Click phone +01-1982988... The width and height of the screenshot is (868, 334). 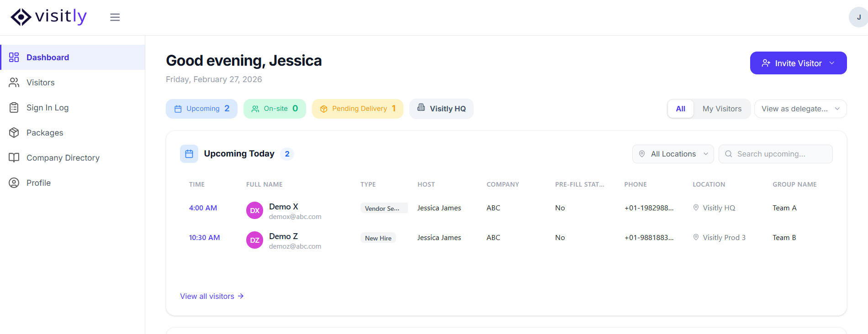[x=649, y=208]
